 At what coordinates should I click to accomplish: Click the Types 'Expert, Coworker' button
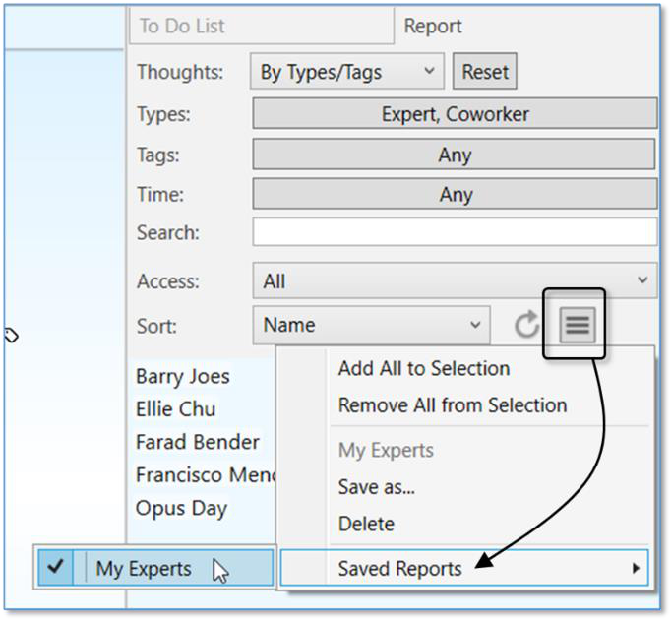pyautogui.click(x=455, y=114)
